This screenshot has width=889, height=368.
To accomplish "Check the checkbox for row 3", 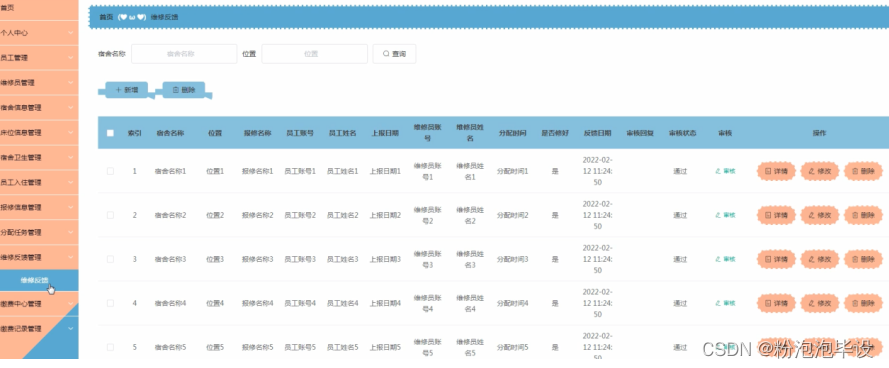I will point(110,259).
